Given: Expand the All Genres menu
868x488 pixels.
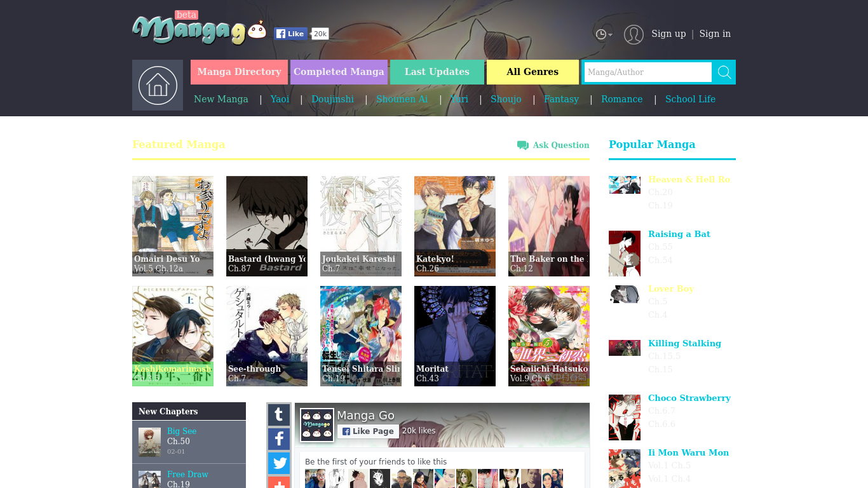Looking at the screenshot, I should 532,72.
